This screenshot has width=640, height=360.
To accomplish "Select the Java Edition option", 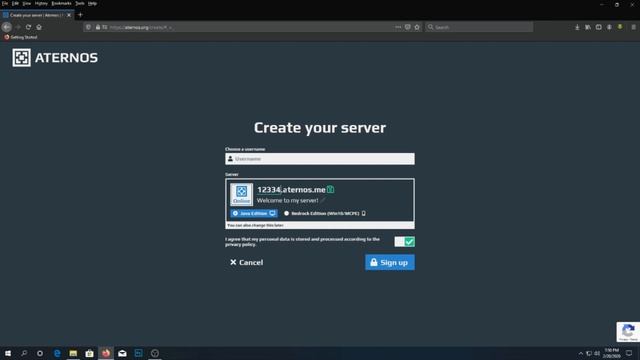I will click(254, 213).
